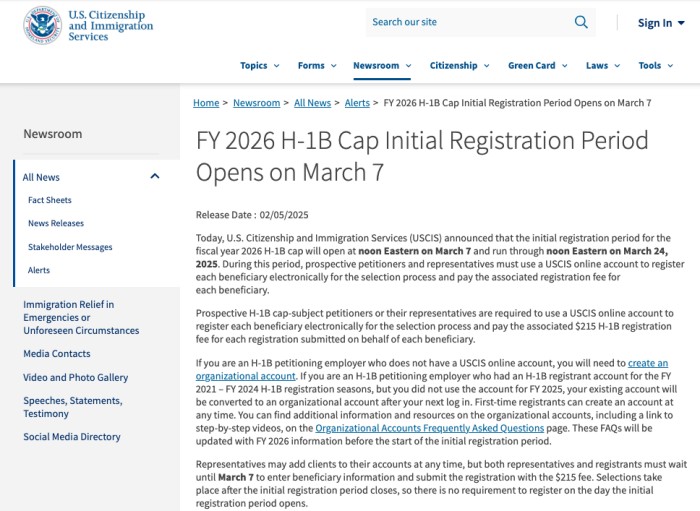This screenshot has height=511, width=700.
Task: Open Fact Sheets in sidebar
Action: [49, 201]
